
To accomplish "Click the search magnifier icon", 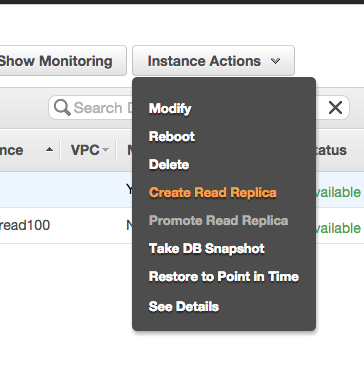I will (x=62, y=108).
